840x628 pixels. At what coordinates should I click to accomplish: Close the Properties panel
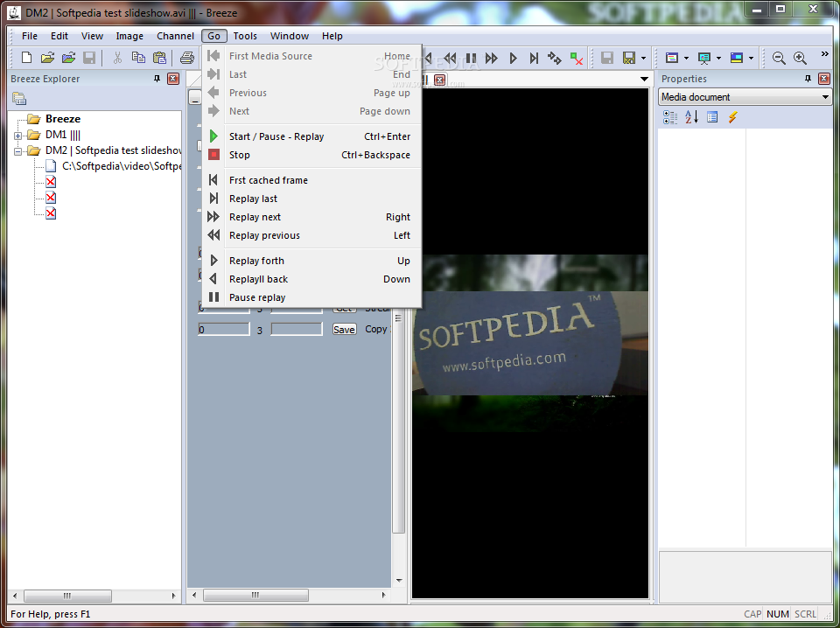[x=824, y=79]
